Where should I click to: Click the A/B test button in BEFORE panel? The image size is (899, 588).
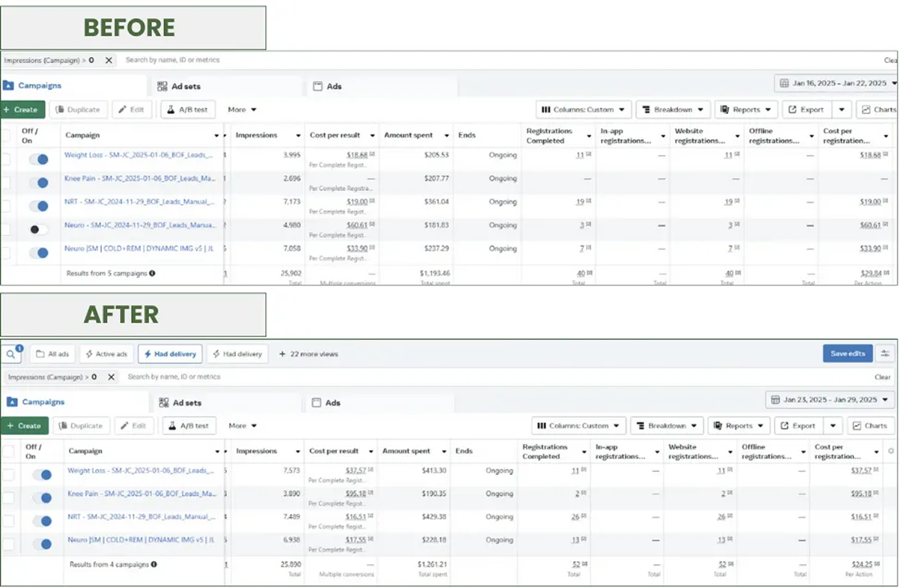pos(188,109)
